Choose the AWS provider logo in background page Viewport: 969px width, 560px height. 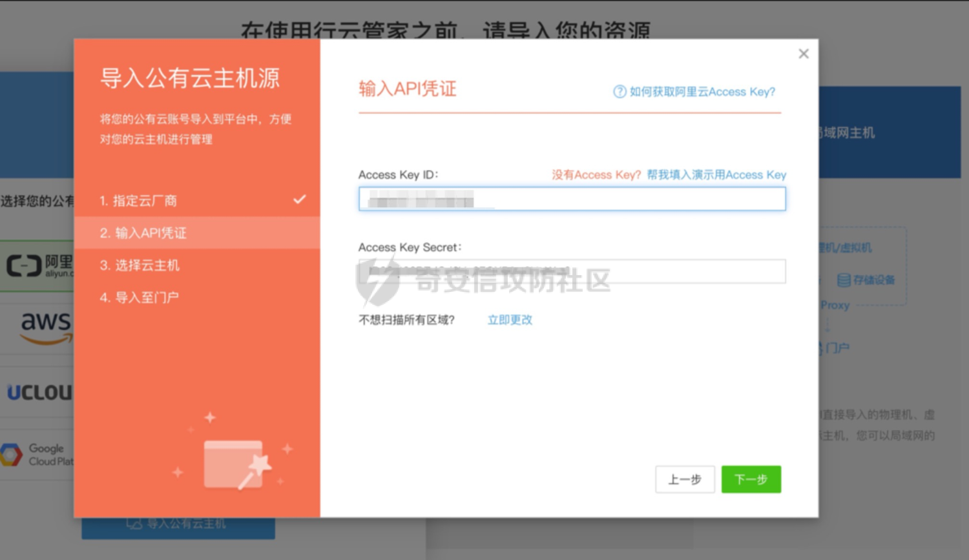(x=45, y=327)
